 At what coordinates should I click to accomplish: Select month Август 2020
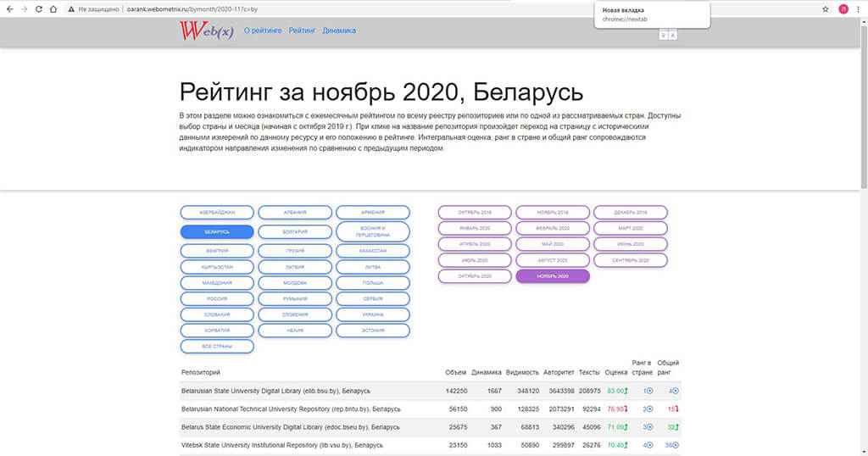click(553, 260)
